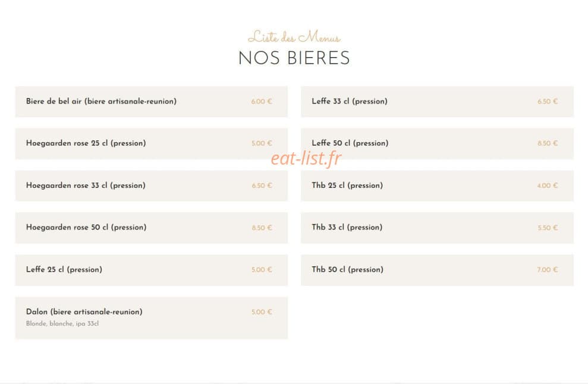This screenshot has width=588, height=384.
Task: Open the Dalon biere artisanale entry
Action: 152,318
